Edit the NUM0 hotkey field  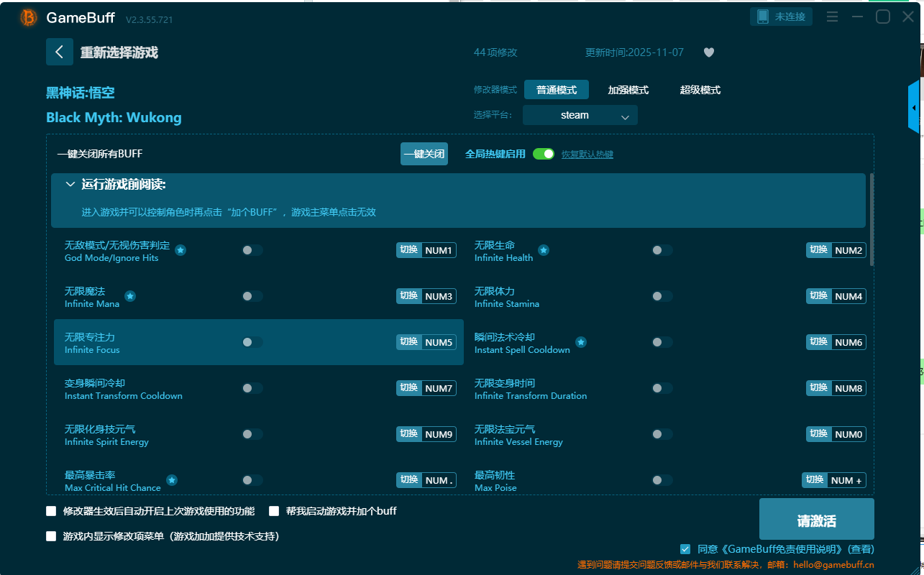[848, 434]
